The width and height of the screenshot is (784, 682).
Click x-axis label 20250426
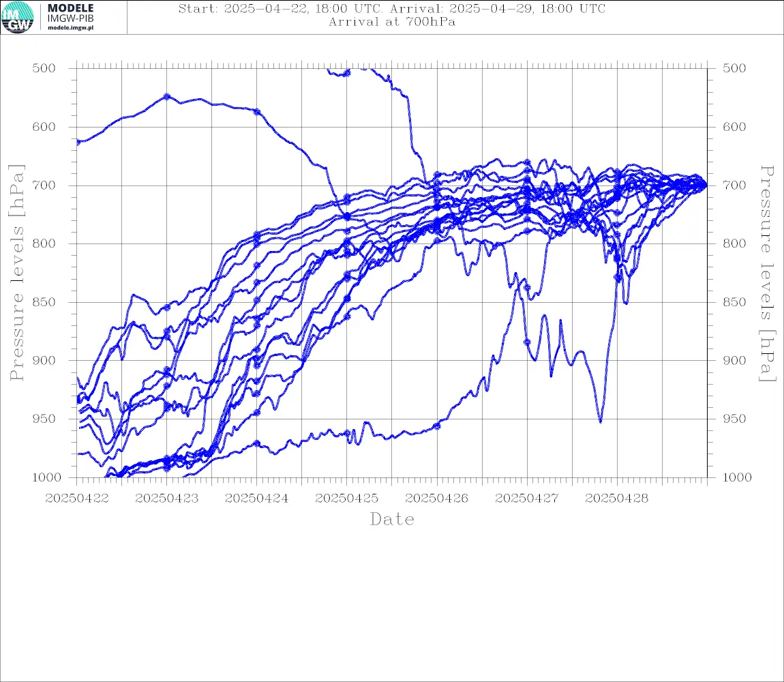(437, 499)
